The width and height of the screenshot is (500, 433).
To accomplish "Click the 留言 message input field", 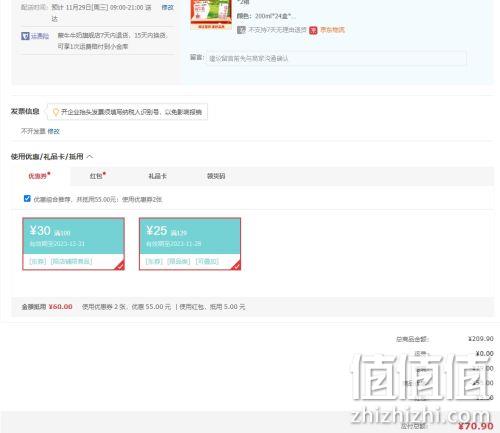I will [x=336, y=59].
